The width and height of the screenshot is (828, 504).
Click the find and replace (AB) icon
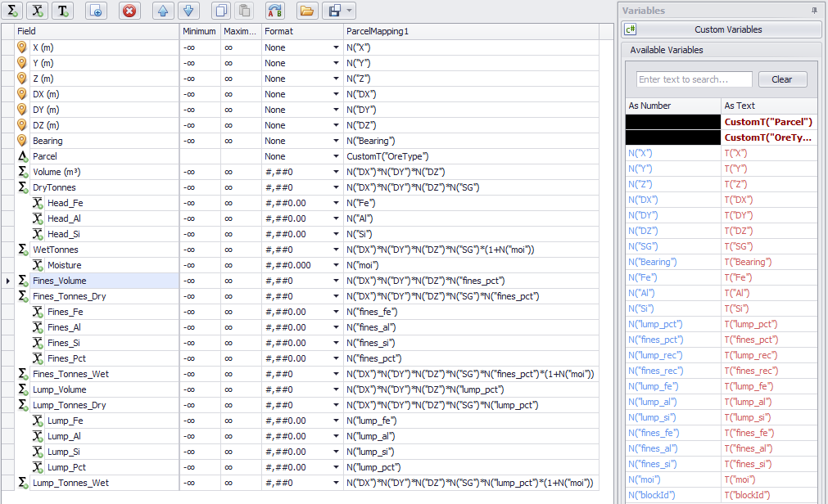[x=275, y=11]
